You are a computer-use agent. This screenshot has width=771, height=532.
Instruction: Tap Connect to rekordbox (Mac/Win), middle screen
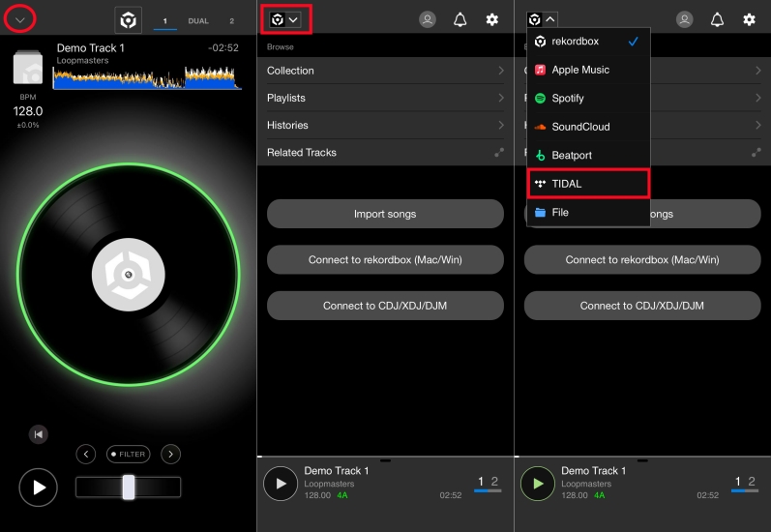385,259
